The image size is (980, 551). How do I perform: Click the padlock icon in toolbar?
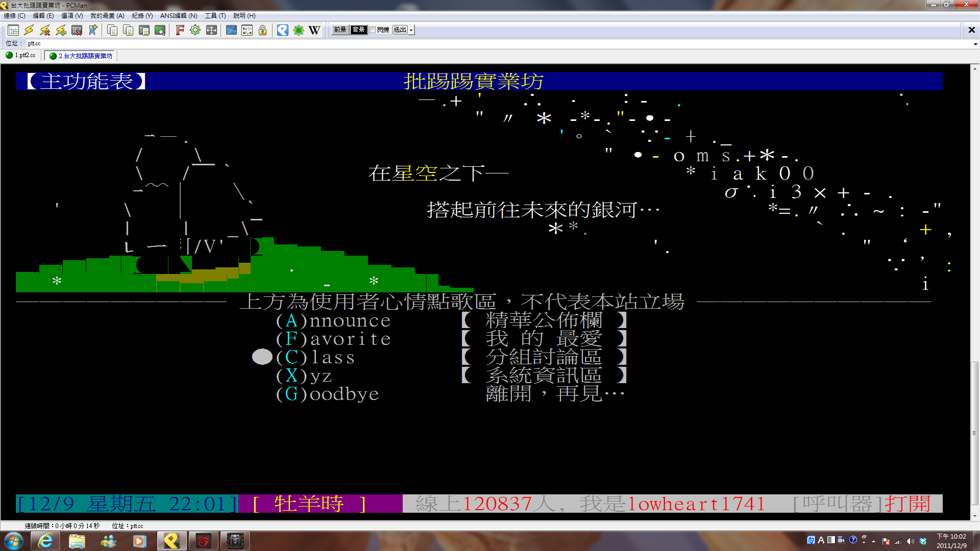[262, 30]
